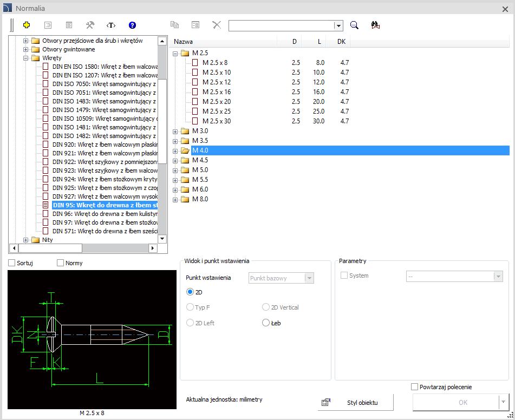Collapse the M 2.5 folder
515x420 pixels.
click(175, 54)
